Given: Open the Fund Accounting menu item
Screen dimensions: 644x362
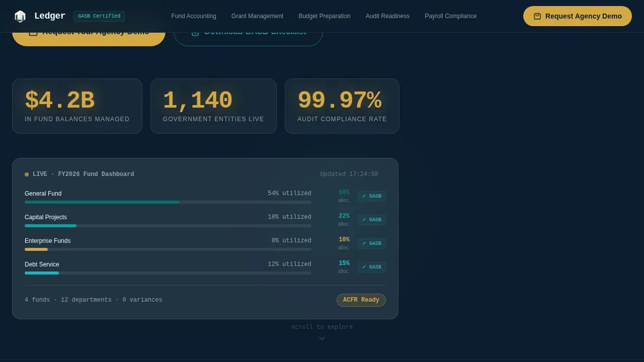Looking at the screenshot, I should (194, 16).
